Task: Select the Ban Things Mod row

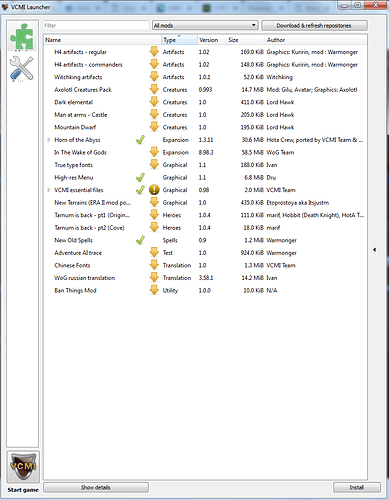Action: [205, 290]
